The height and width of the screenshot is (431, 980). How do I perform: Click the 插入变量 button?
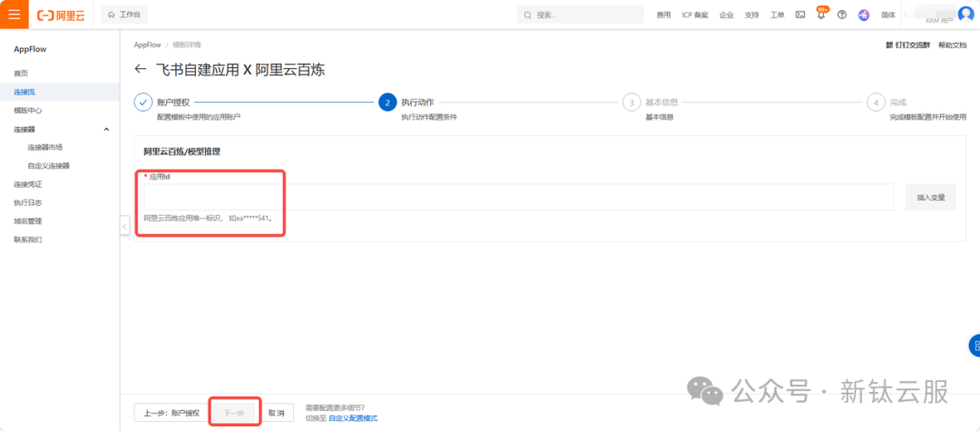[x=931, y=197]
